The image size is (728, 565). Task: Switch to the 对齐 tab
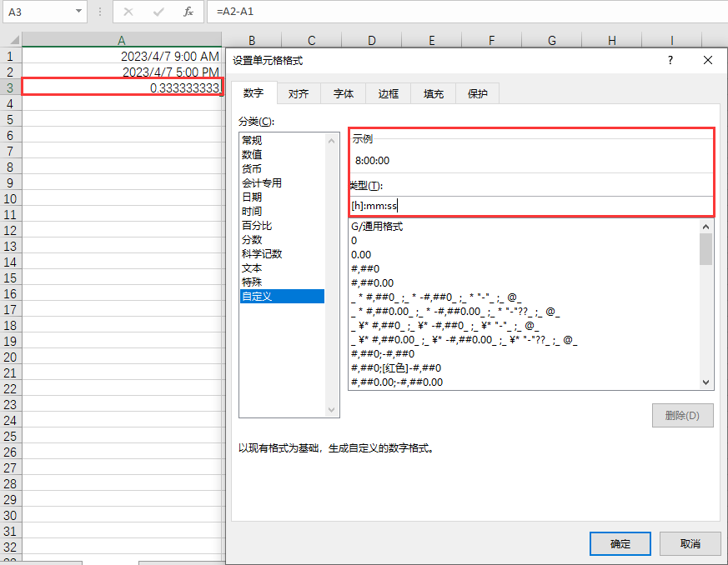pyautogui.click(x=299, y=94)
